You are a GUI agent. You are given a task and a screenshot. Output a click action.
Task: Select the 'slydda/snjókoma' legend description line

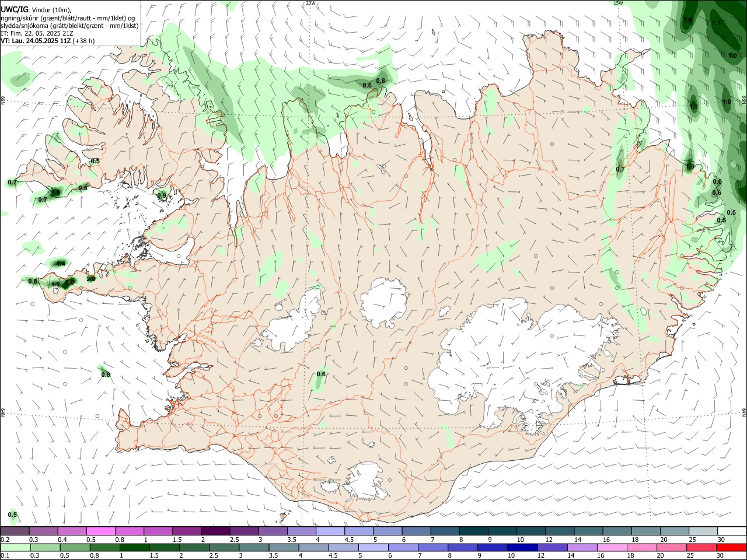[69, 26]
